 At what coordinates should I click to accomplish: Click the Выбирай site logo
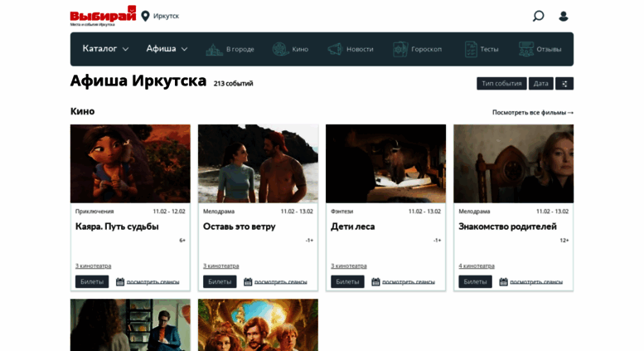[x=103, y=16]
